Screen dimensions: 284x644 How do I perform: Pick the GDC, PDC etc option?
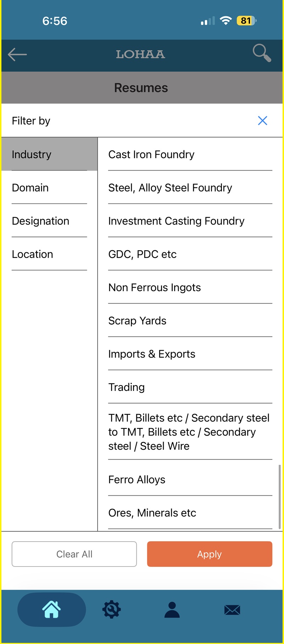(x=190, y=254)
